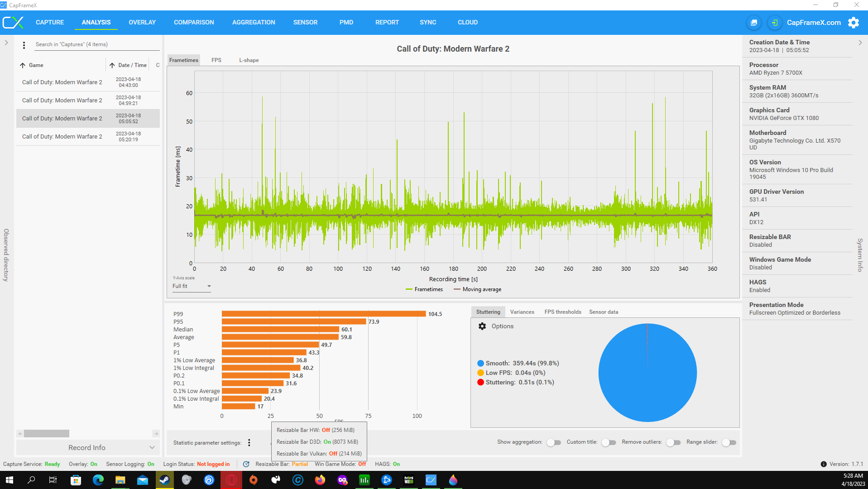The height and width of the screenshot is (489, 868).
Task: Toggle the Custom title switch
Action: tap(609, 443)
